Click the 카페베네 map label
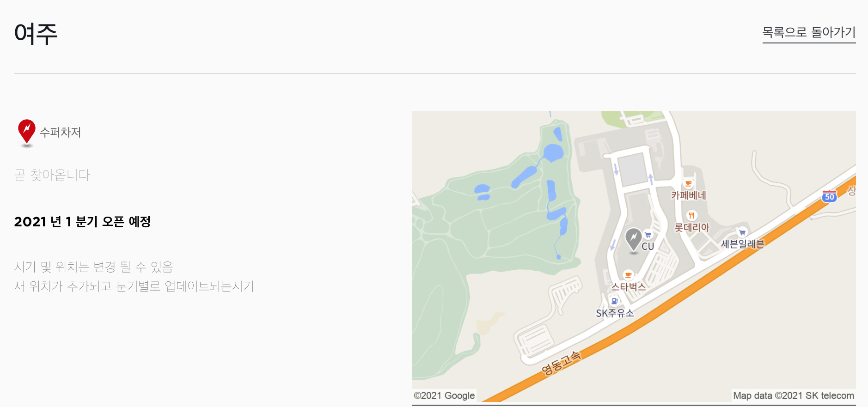This screenshot has width=868, height=413. point(689,195)
